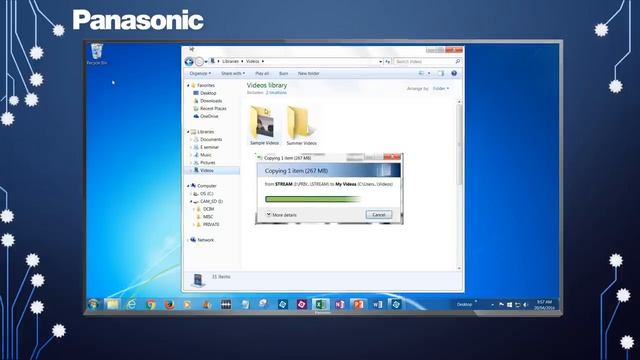
Task: Select the Summer Videos folder
Action: [301, 126]
